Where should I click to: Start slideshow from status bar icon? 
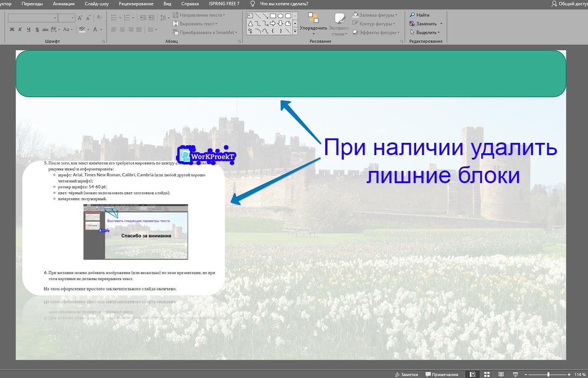tap(515, 374)
